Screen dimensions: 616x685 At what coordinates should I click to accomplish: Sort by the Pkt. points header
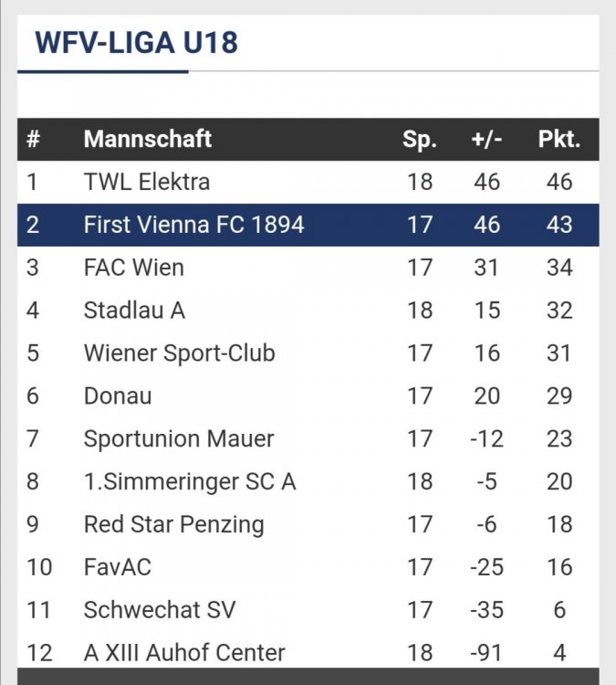559,140
